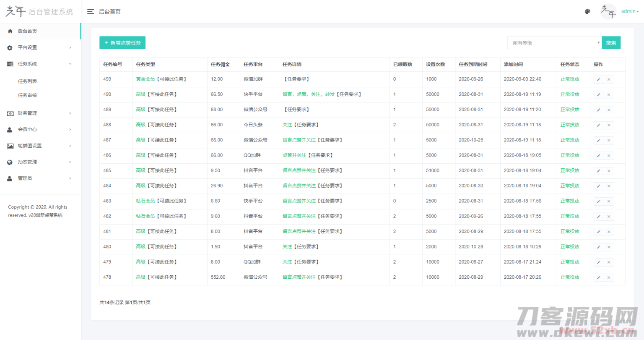Screen dimensions: 644x340
Task: Click the 搜索 button
Action: 611,43
